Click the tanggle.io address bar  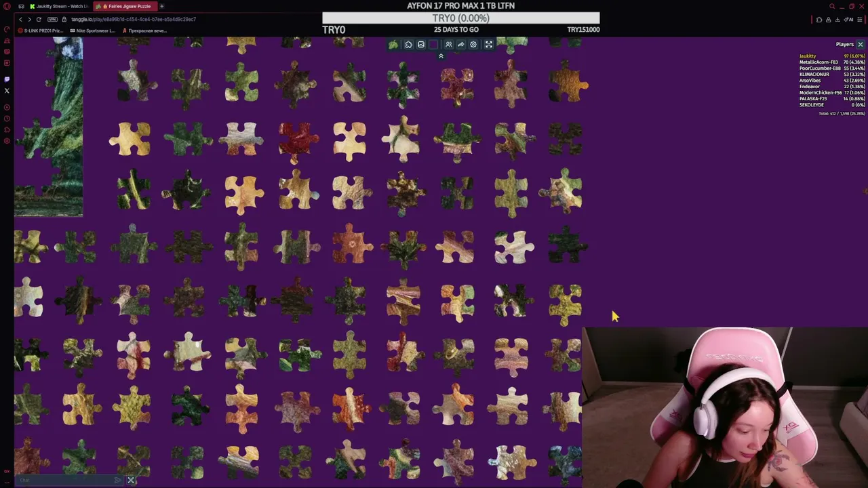tap(134, 19)
